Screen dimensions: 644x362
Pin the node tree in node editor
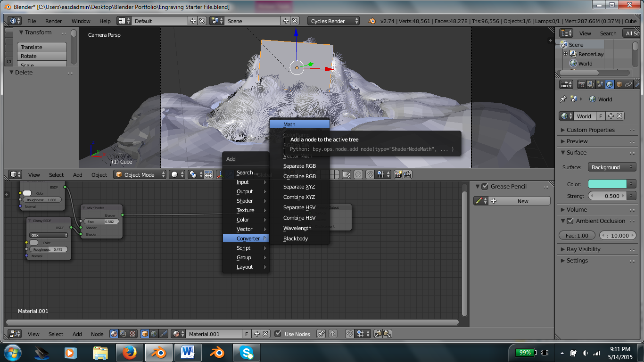321,334
